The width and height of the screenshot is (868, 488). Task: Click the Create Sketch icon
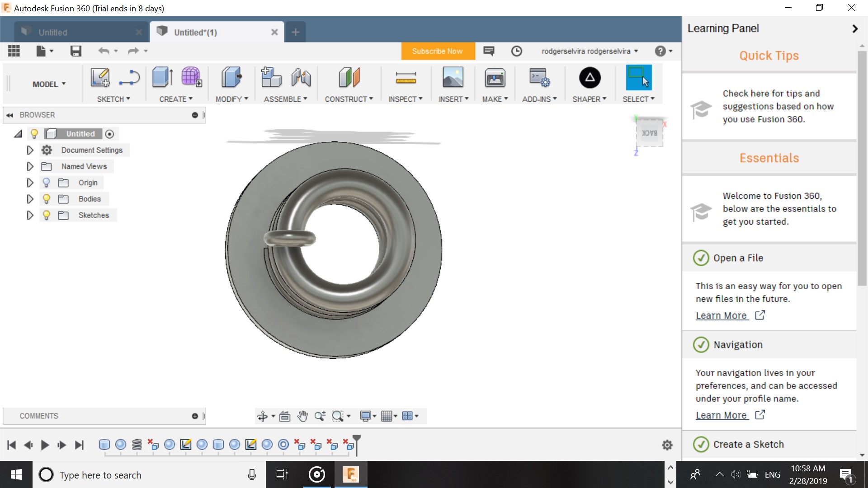100,78
